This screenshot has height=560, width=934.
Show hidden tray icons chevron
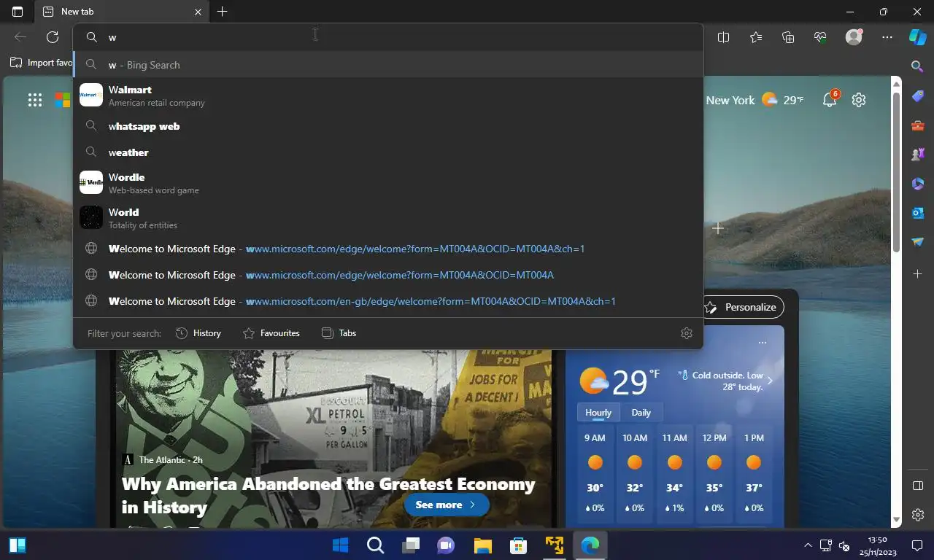807,545
